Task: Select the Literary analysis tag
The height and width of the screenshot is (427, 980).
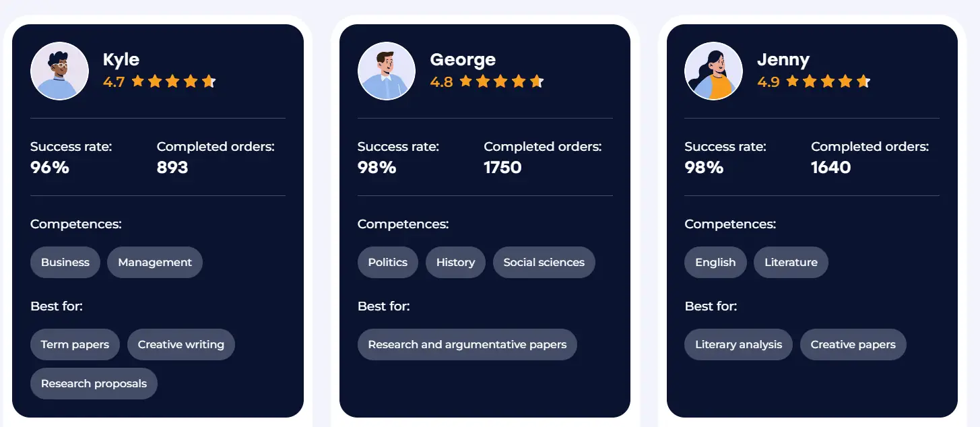Action: pyautogui.click(x=739, y=345)
